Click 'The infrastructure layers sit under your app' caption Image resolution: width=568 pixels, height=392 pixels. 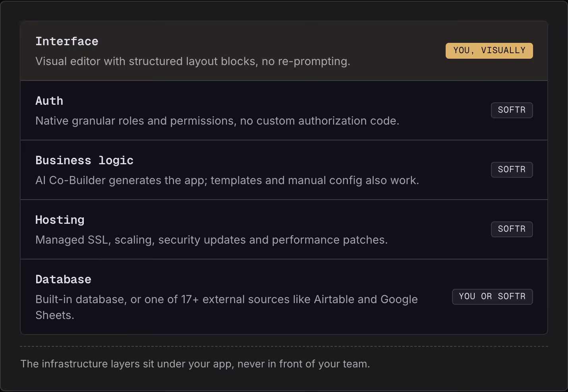pos(195,364)
